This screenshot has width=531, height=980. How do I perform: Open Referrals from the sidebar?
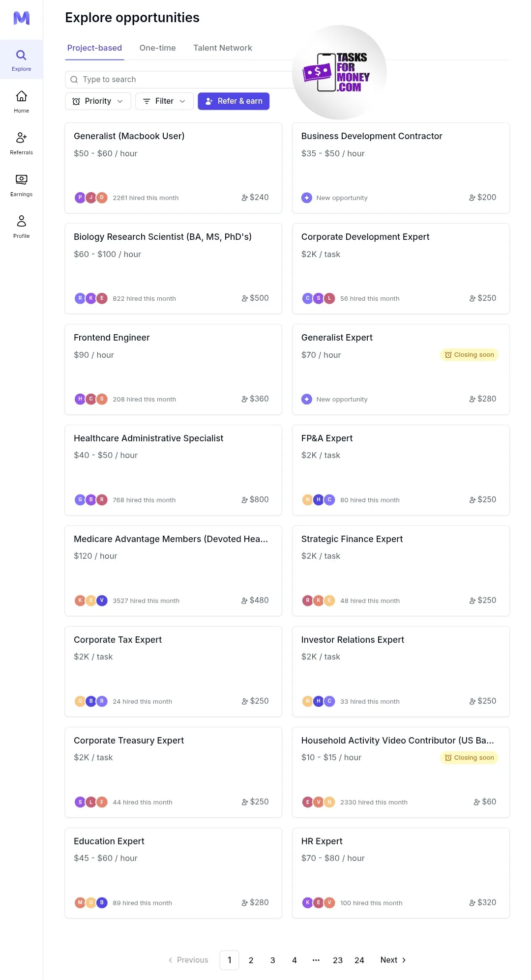(x=21, y=144)
